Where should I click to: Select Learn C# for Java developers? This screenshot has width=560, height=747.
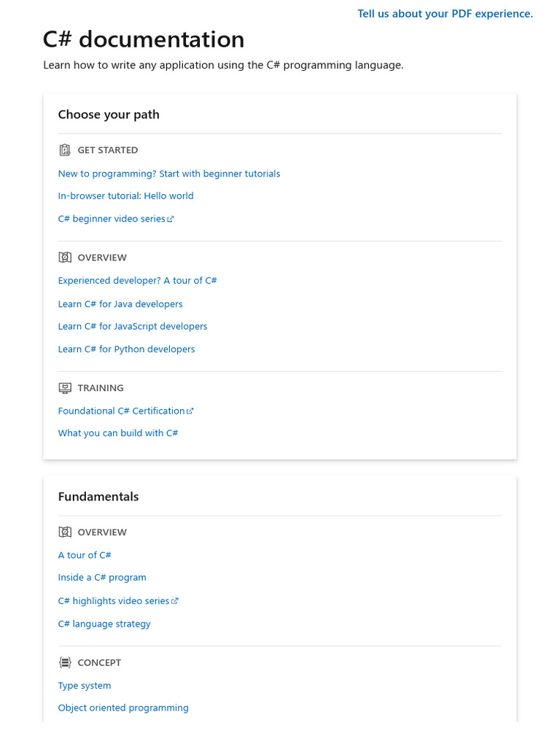click(x=120, y=304)
